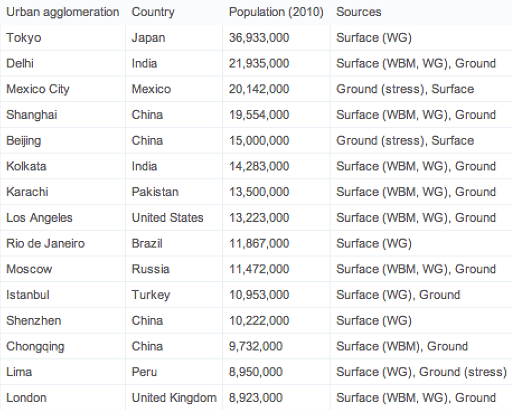
Task: Click the Delhi population value 21,935,000
Action: 259,63
